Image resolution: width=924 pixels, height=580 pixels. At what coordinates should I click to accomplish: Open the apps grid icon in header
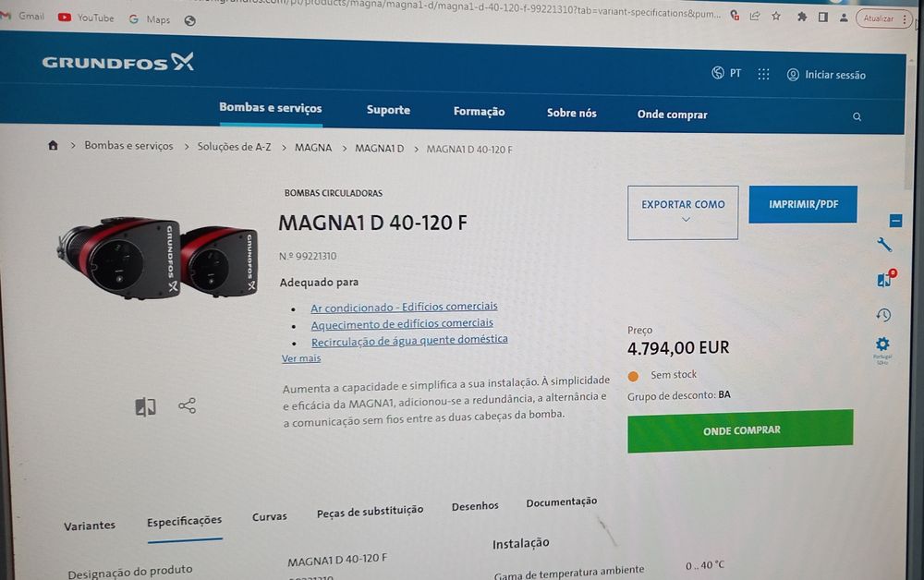point(764,74)
